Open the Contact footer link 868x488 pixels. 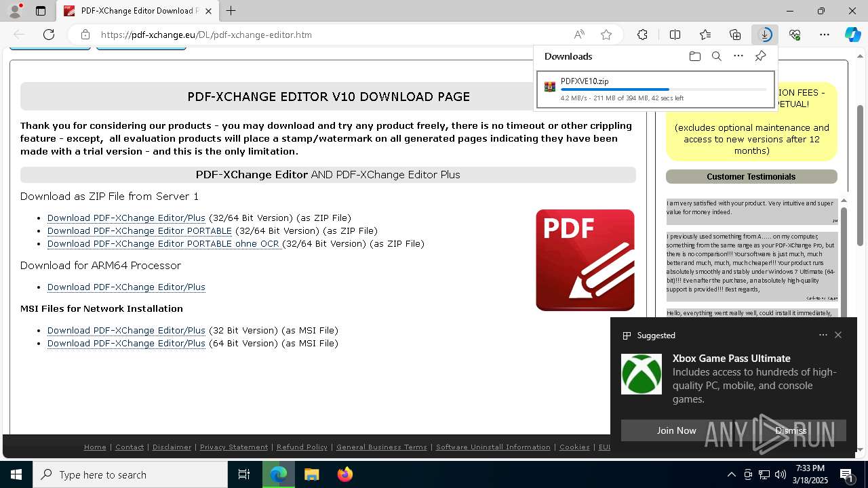pos(130,447)
